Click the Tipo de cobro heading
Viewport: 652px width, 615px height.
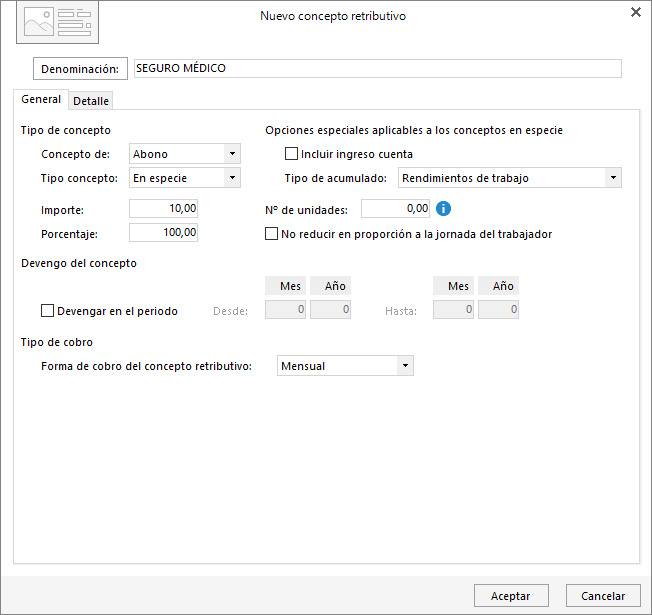[57, 342]
